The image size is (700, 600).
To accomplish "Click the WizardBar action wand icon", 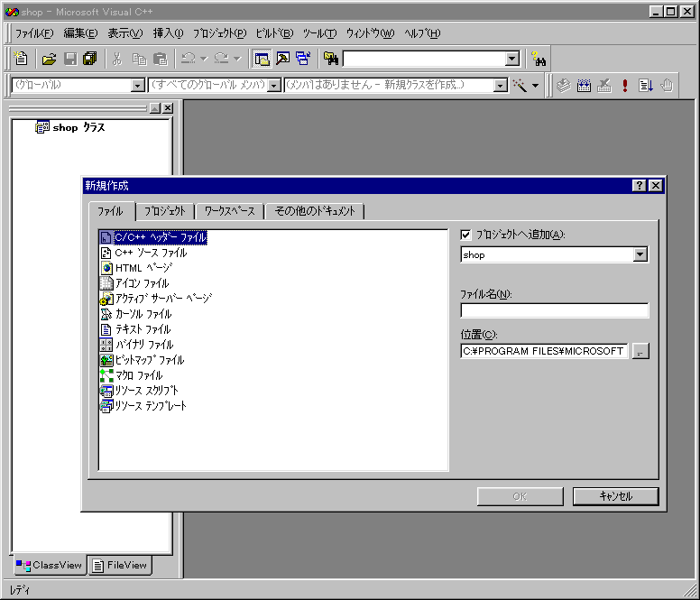I will pyautogui.click(x=520, y=85).
